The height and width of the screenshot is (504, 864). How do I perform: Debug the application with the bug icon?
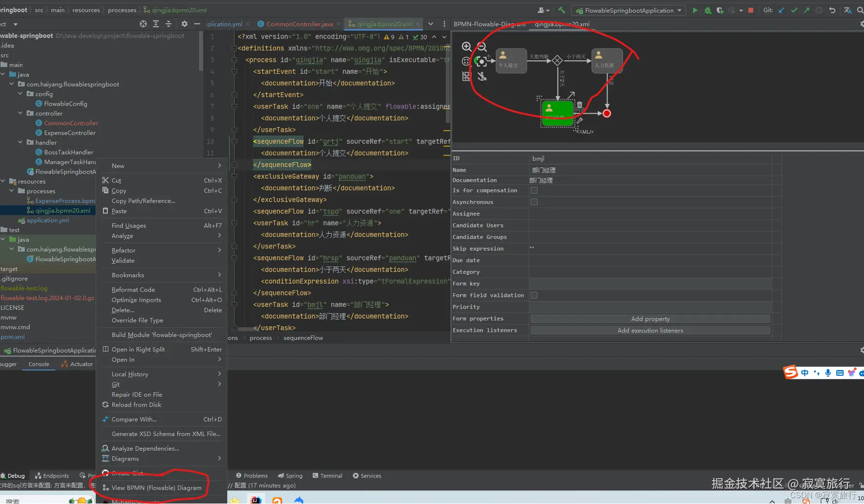pos(708,10)
